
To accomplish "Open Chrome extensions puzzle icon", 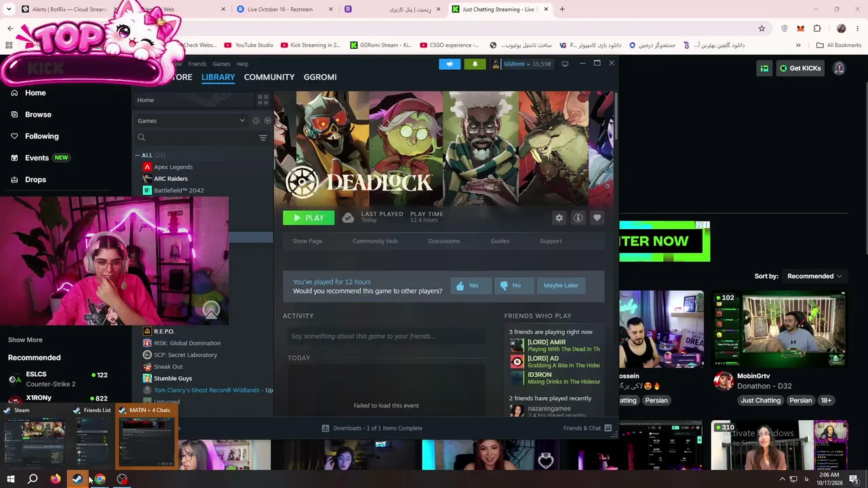I will [x=817, y=28].
